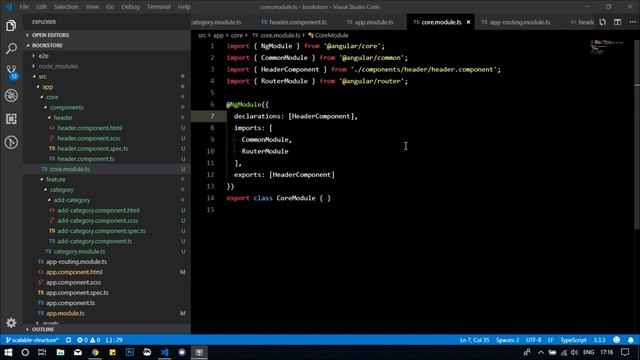
Task: Click the scalable-structure branch indicator
Action: click(32, 340)
